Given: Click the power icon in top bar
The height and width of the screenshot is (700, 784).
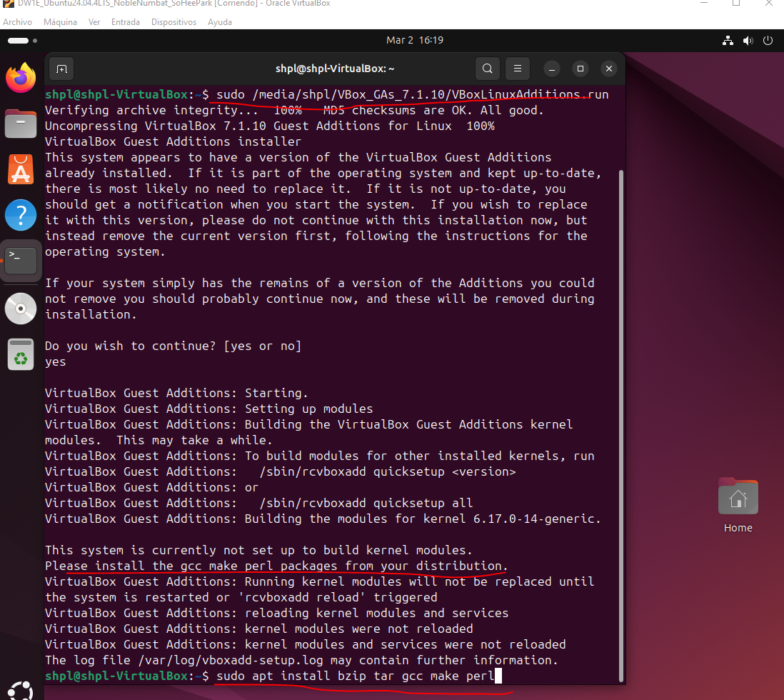Looking at the screenshot, I should 768,41.
